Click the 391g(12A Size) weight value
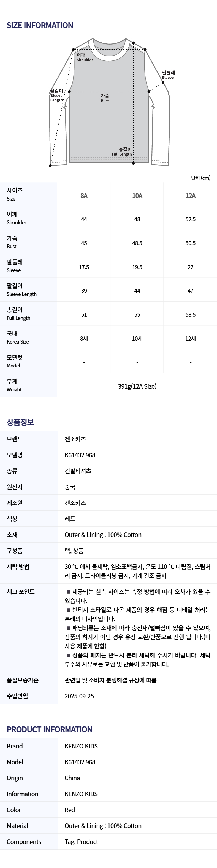 tap(137, 386)
